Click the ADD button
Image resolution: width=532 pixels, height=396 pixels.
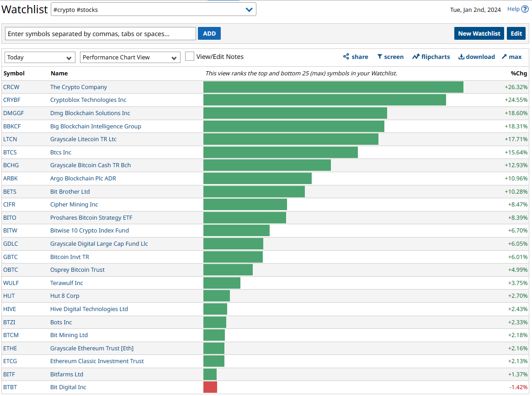pyautogui.click(x=209, y=33)
